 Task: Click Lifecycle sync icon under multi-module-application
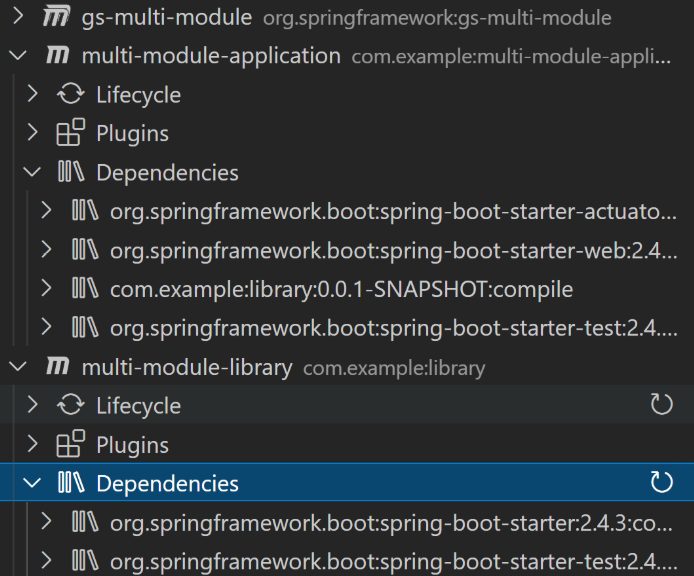pyautogui.click(x=70, y=94)
